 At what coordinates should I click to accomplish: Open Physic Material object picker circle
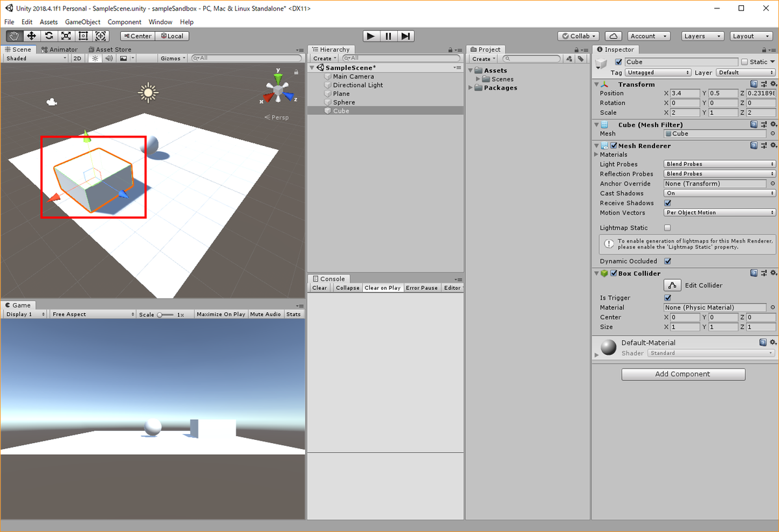773,308
